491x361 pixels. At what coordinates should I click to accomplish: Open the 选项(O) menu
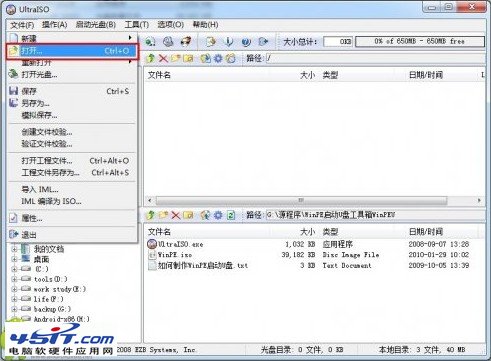170,25
